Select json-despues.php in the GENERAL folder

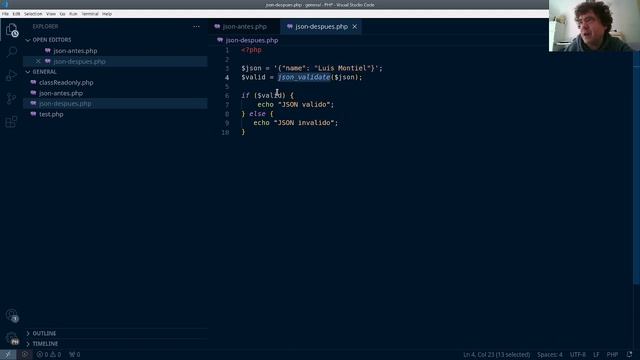(x=65, y=104)
